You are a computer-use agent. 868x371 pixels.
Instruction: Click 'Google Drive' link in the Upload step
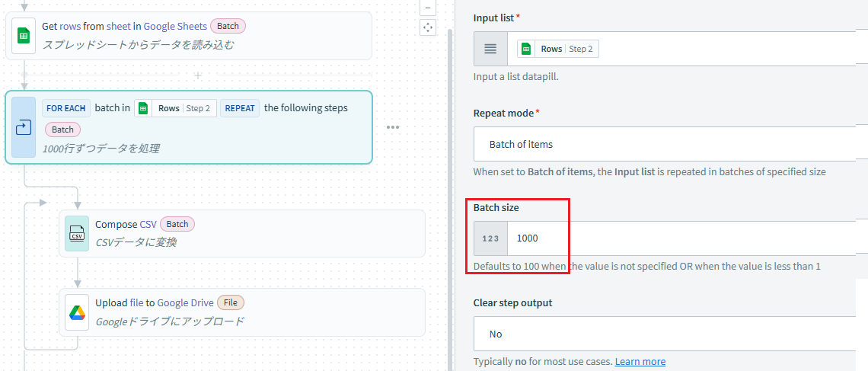pyautogui.click(x=186, y=303)
